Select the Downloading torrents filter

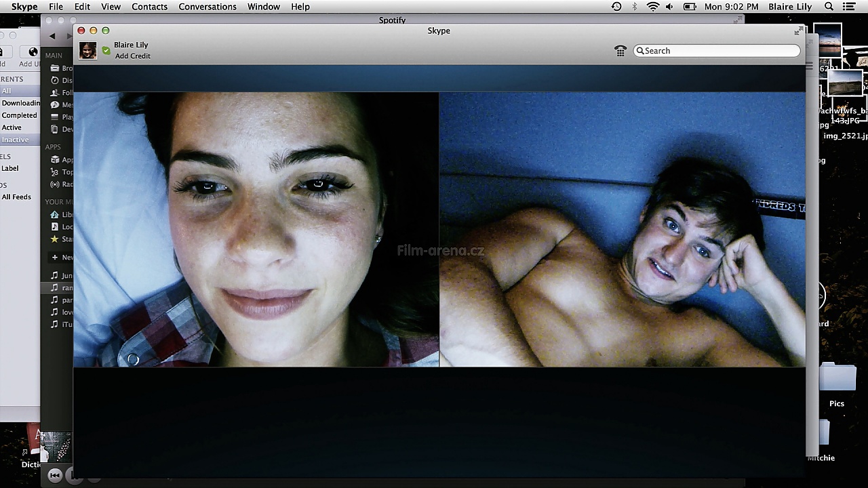[x=20, y=103]
